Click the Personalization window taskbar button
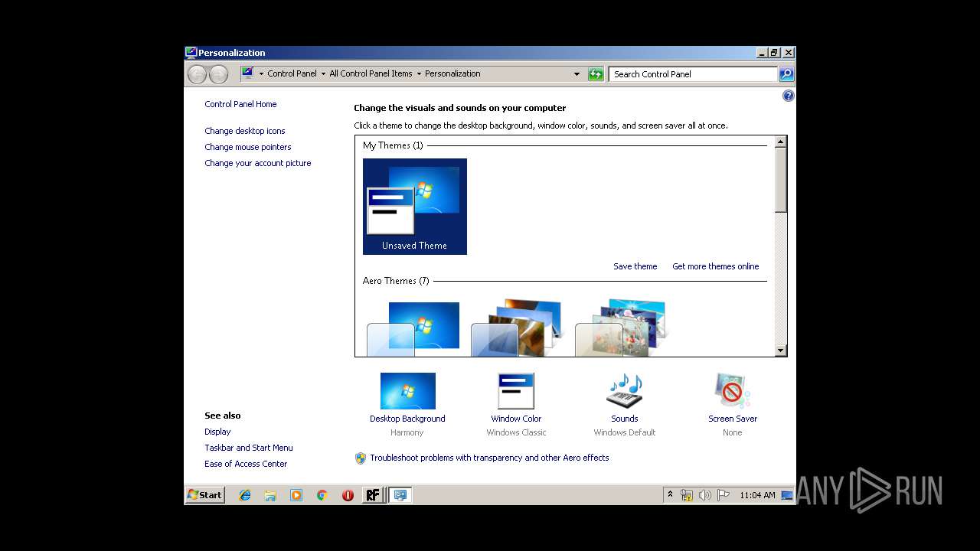 pyautogui.click(x=400, y=495)
